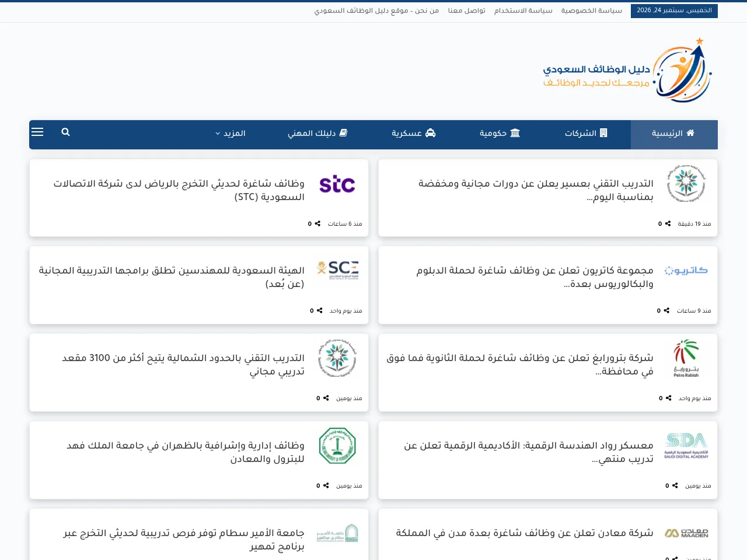This screenshot has width=747, height=560.
Task: Click the search magnifier icon
Action: click(x=65, y=132)
